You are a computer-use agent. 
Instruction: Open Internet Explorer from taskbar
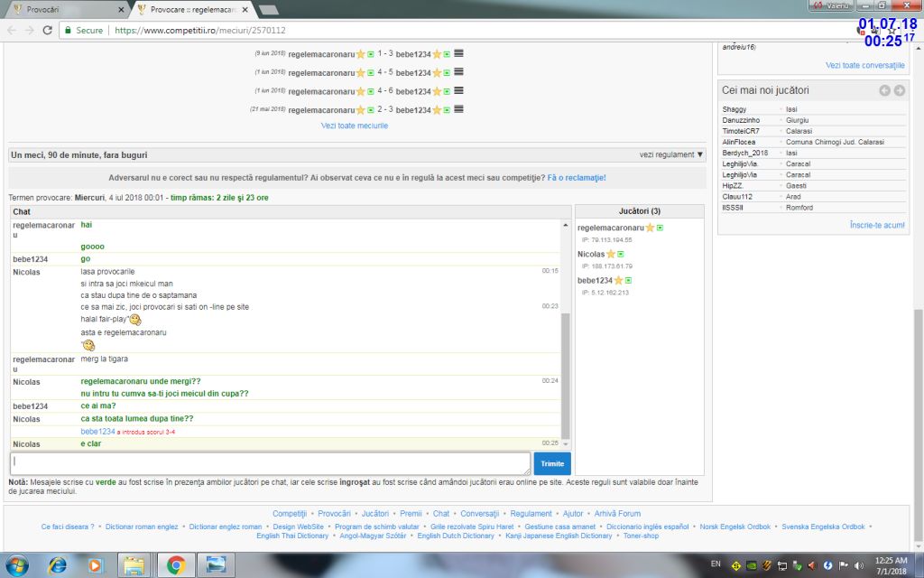[59, 565]
